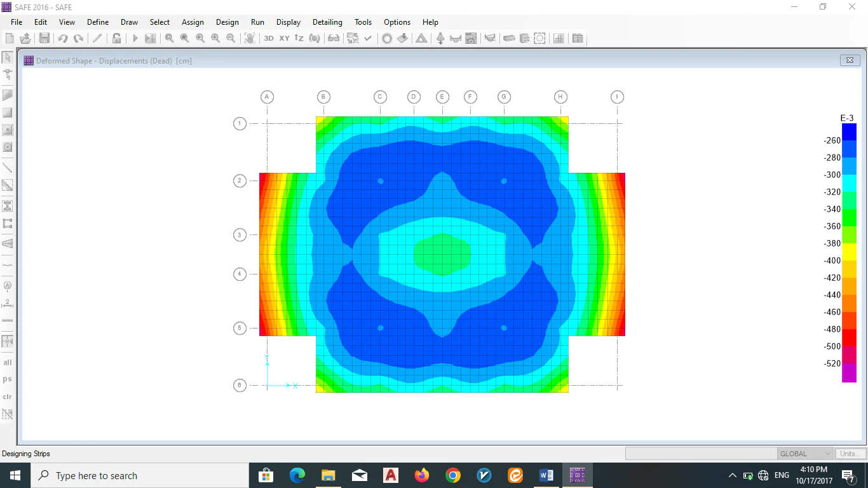Screen dimensions: 868x488
Task: Open the Detailing menu
Action: coord(327,22)
